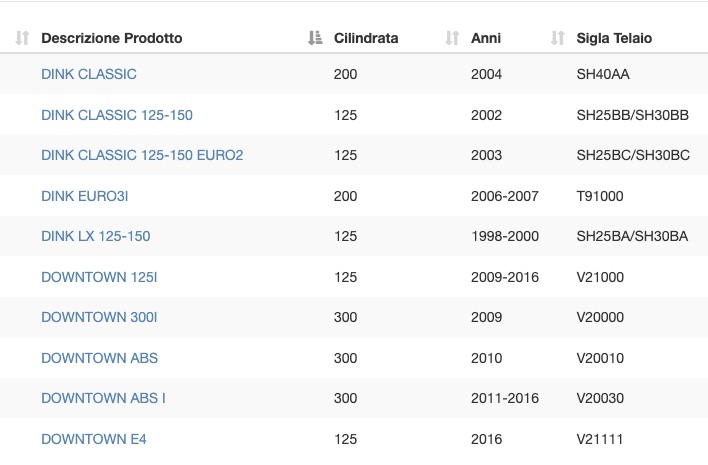Open the DOWNTOWN E4 link
Image resolution: width=708 pixels, height=465 pixels.
point(93,439)
